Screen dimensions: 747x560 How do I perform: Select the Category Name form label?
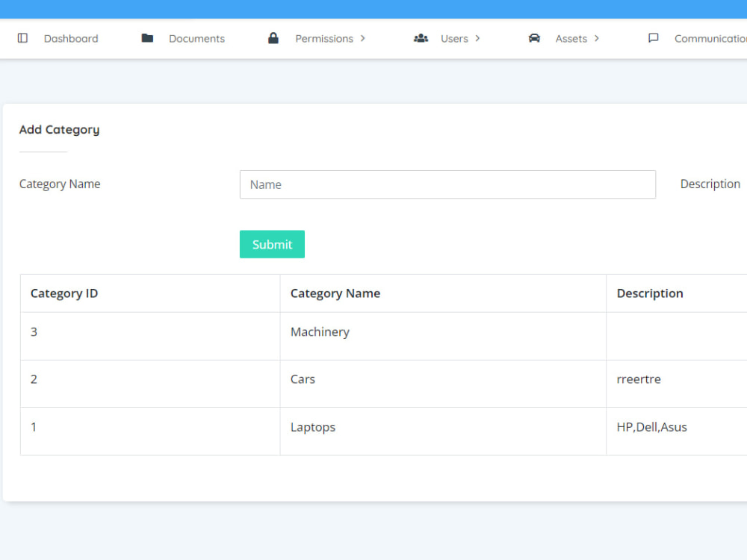coord(60,184)
